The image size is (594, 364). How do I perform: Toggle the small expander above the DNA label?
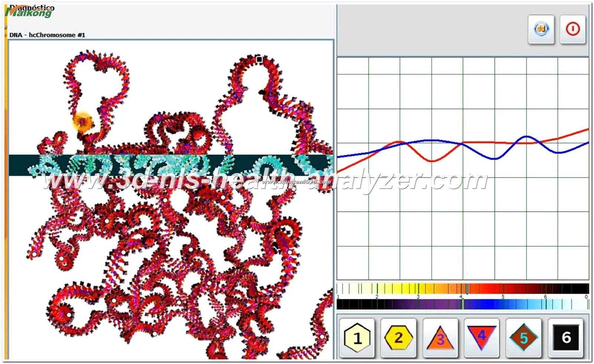click(6, 27)
